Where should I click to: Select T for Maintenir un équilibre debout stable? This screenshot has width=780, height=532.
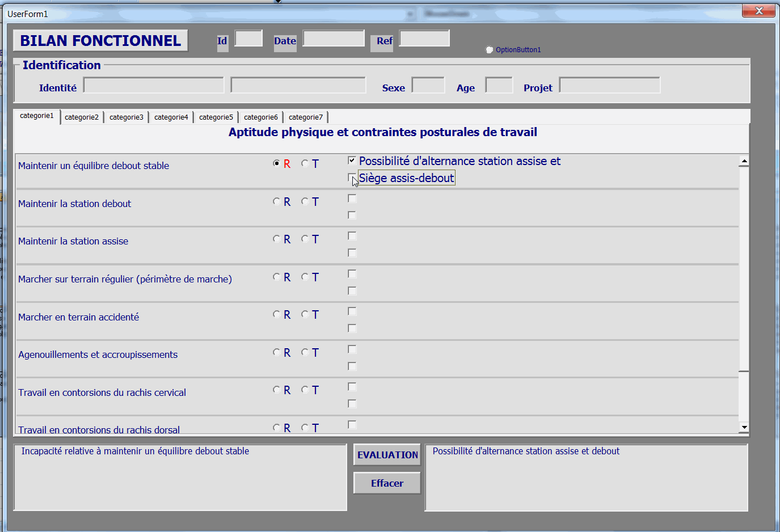pos(305,163)
